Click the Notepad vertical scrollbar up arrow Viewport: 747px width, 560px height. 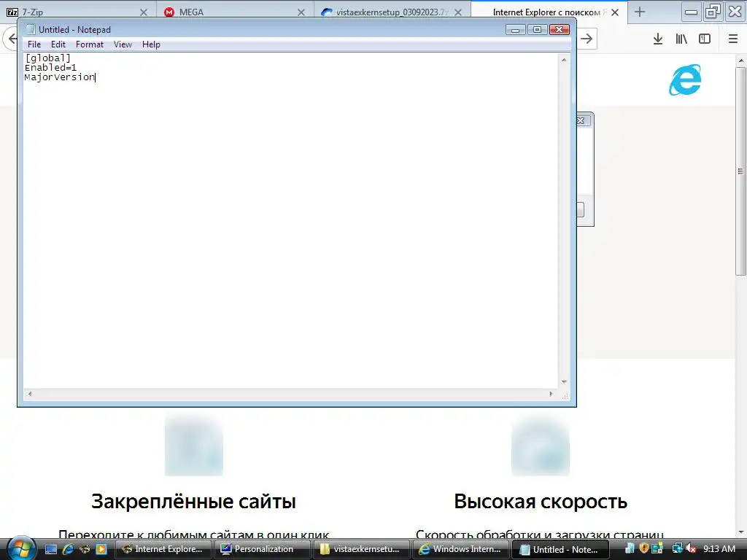click(564, 60)
